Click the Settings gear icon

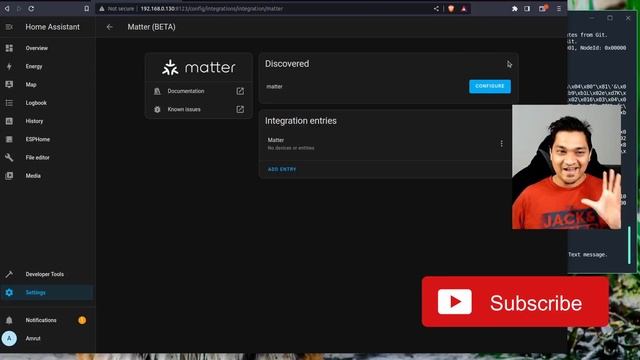(9, 292)
